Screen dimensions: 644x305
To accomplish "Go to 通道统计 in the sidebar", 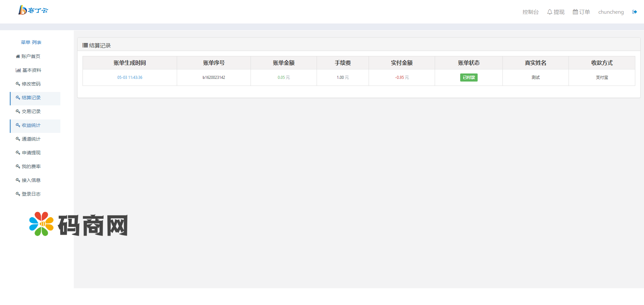I will point(31,139).
